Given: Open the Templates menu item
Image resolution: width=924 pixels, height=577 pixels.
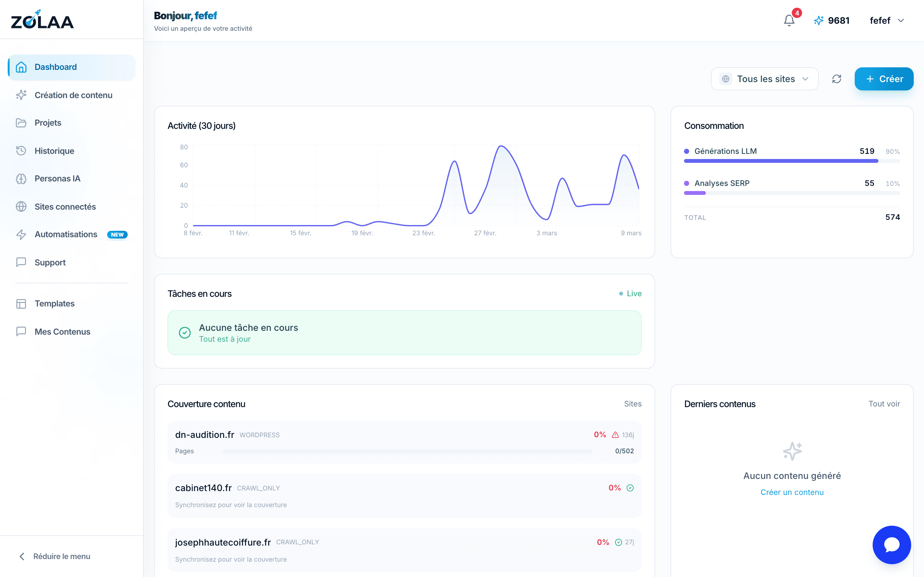Looking at the screenshot, I should tap(54, 303).
